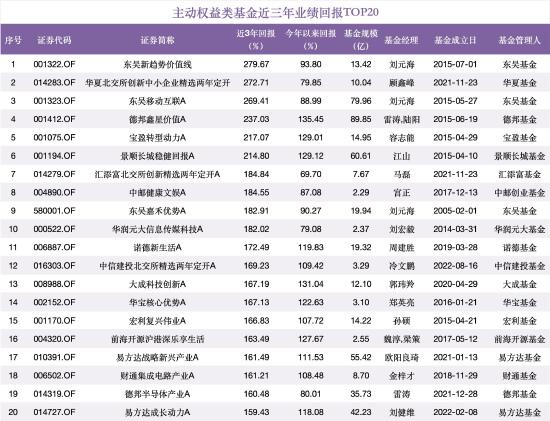The image size is (550, 421).
Task: Click fund name 华夏北交所创新中小企业精选两年定开
Action: pos(157,82)
